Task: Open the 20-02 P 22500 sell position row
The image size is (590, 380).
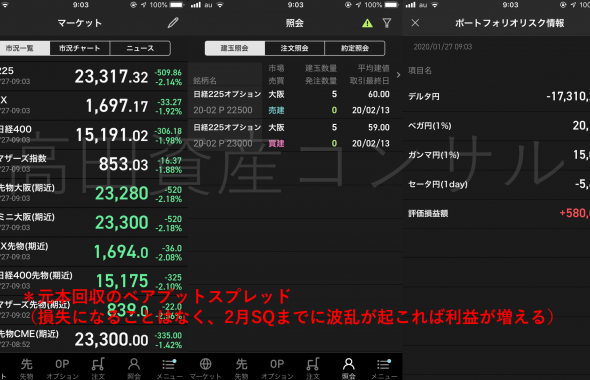Action: coord(294,102)
